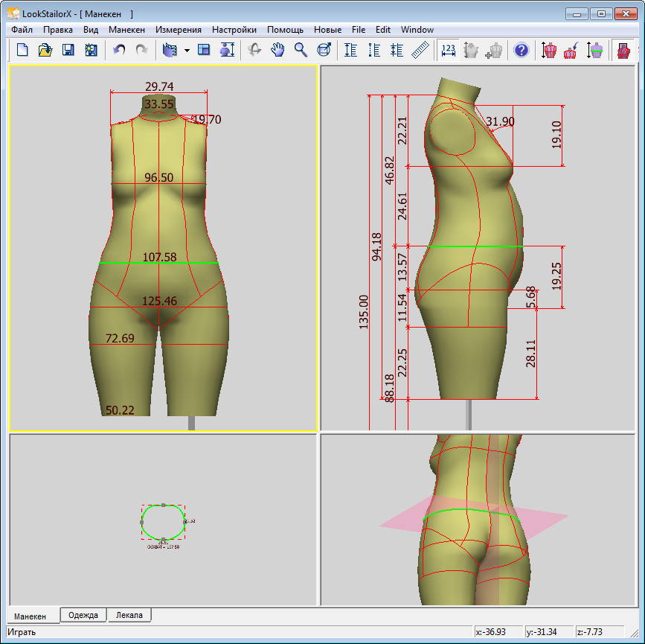Click the Undo arrow icon
Screen dimensions: 645x644
(119, 50)
